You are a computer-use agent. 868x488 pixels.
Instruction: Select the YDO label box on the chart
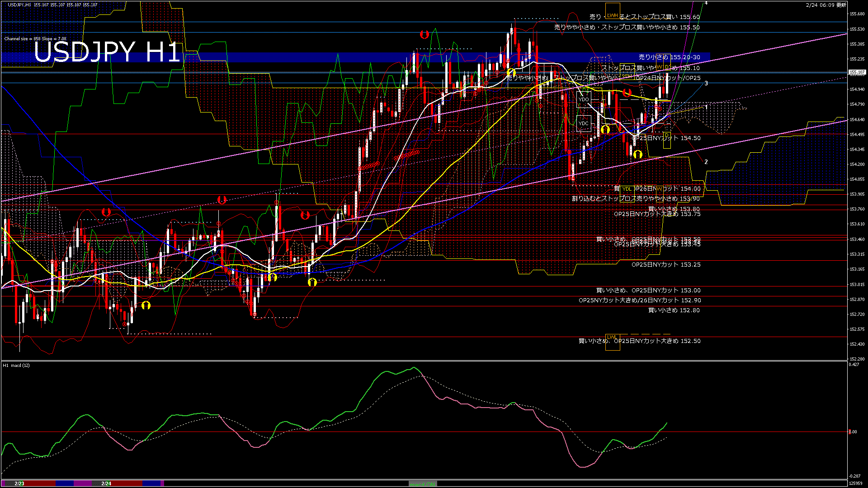pos(583,99)
